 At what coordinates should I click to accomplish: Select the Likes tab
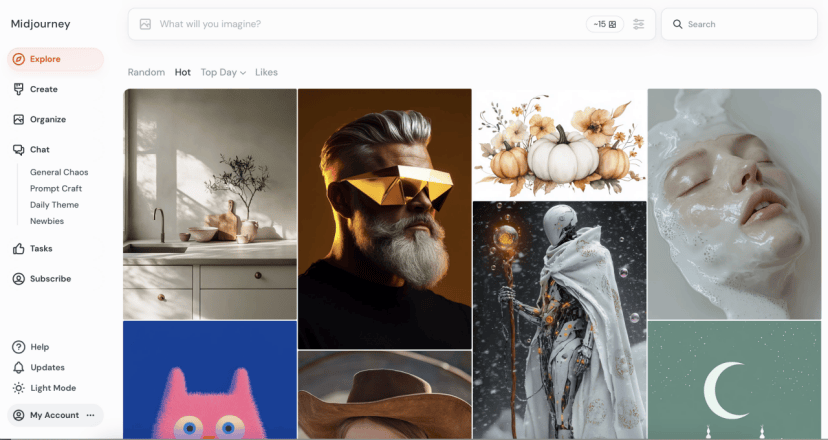click(x=266, y=72)
